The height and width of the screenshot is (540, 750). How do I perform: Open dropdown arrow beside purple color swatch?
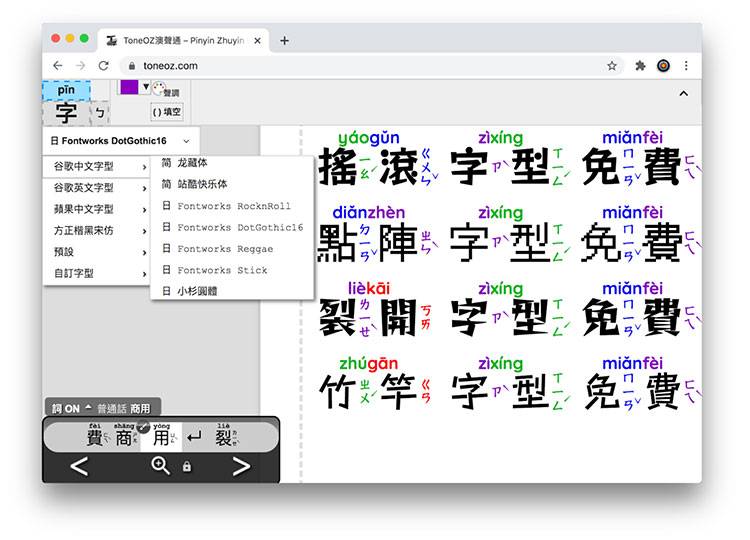pyautogui.click(x=146, y=87)
